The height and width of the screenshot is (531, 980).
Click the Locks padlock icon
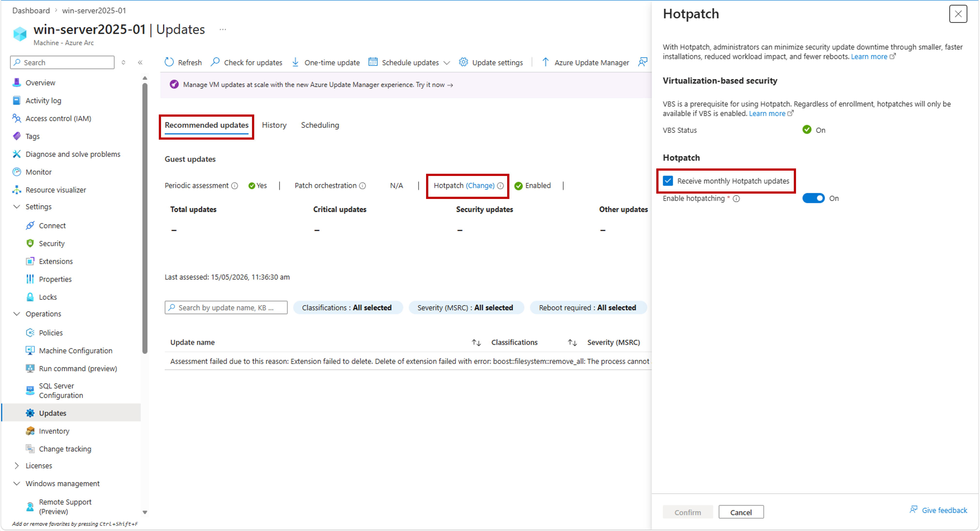click(30, 297)
